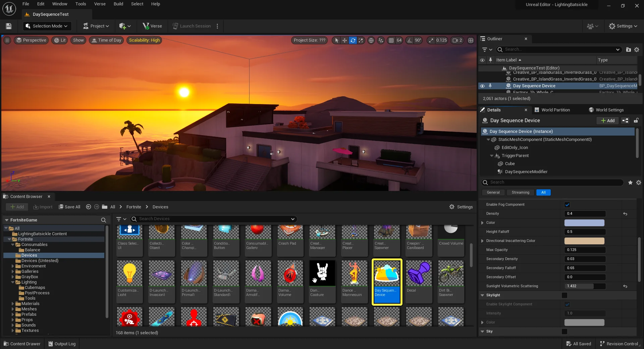Search the FortniteGame folder tree with magnifier icon

pyautogui.click(x=104, y=220)
